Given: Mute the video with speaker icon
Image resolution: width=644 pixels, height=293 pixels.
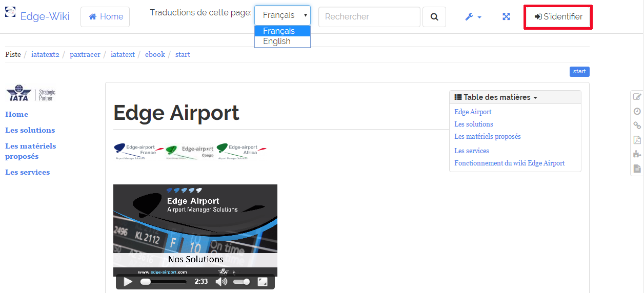Looking at the screenshot, I should tap(221, 282).
